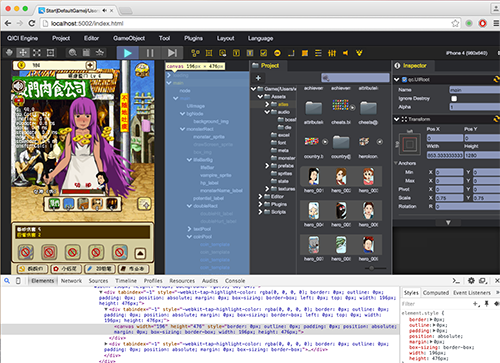Open the Chrome hamburger menu

(x=496, y=23)
